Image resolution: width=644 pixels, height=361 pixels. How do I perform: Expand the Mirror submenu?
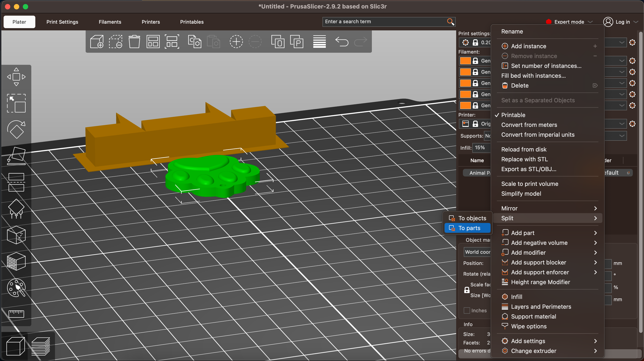[547, 208]
